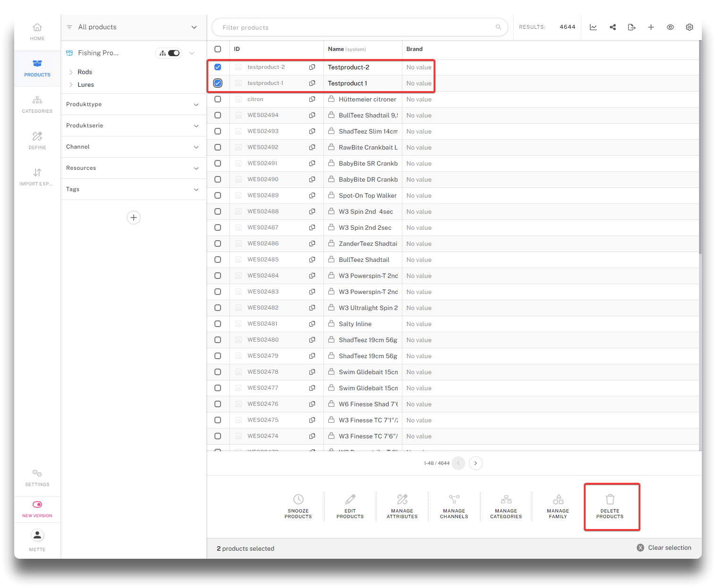This screenshot has height=588, width=716.
Task: Open Import Export in sidebar
Action: (37, 177)
